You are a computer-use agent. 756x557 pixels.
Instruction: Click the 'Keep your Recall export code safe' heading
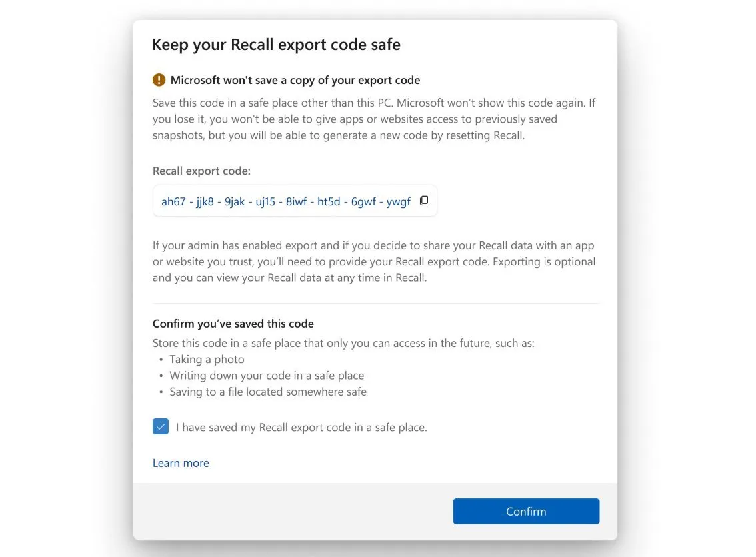point(276,44)
